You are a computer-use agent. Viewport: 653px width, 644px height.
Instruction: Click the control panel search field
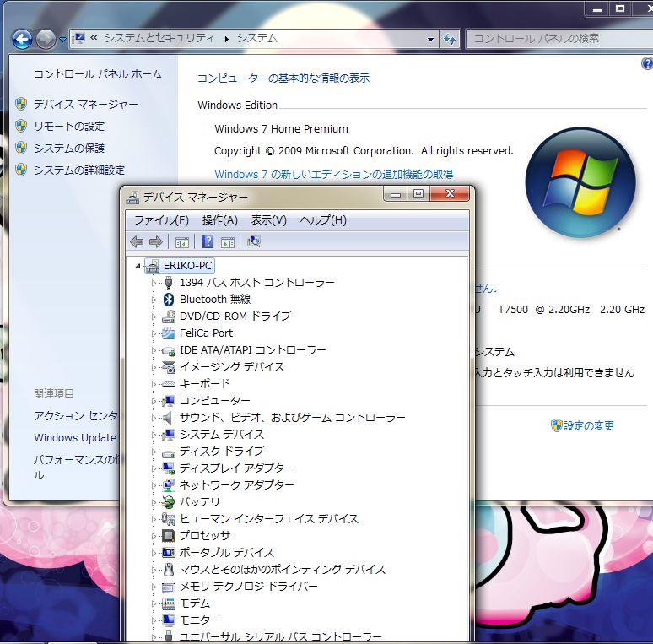(x=558, y=39)
